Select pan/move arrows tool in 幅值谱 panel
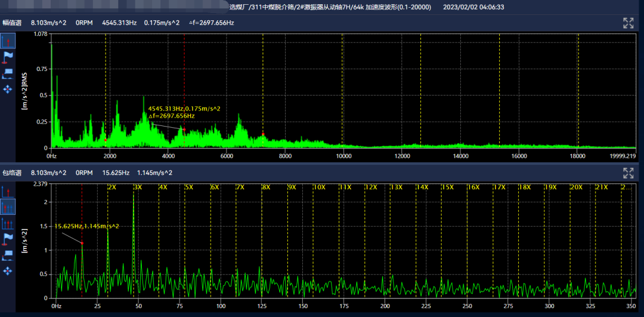The image size is (644, 317). [8, 89]
